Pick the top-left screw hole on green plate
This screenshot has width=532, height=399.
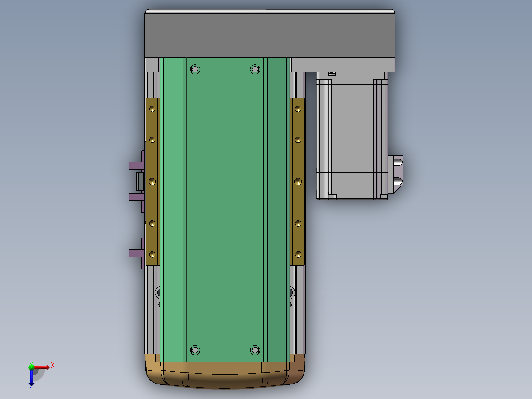(195, 69)
